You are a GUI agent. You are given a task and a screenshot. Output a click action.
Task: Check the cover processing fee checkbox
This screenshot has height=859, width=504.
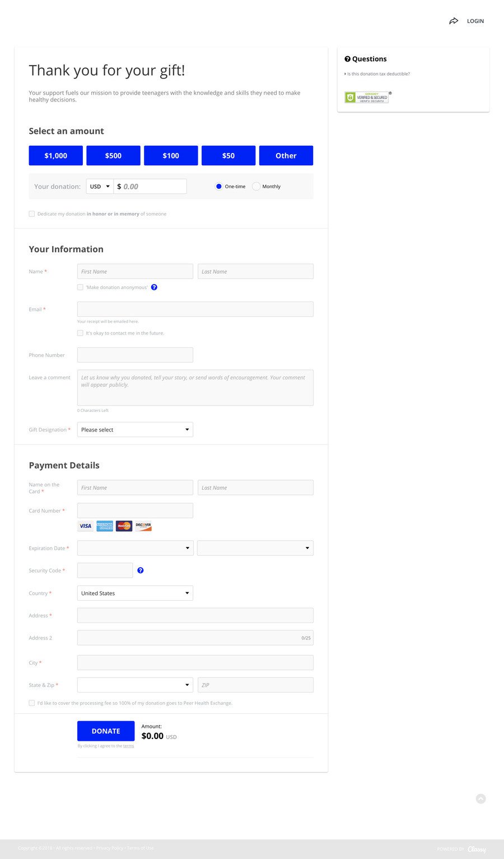coord(32,703)
